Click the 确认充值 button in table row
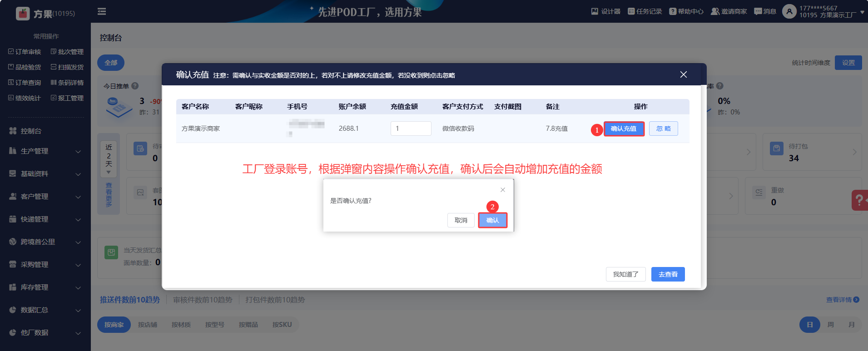Screen dimensions: 868x351 [x=624, y=129]
